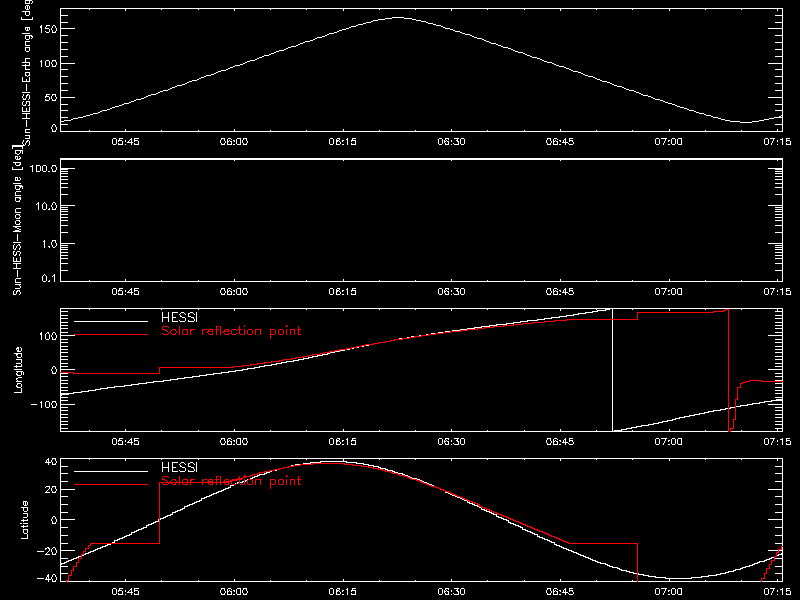This screenshot has width=800, height=600.
Task: Click 07:00 time label under Moon angle plot
Action: [x=669, y=291]
